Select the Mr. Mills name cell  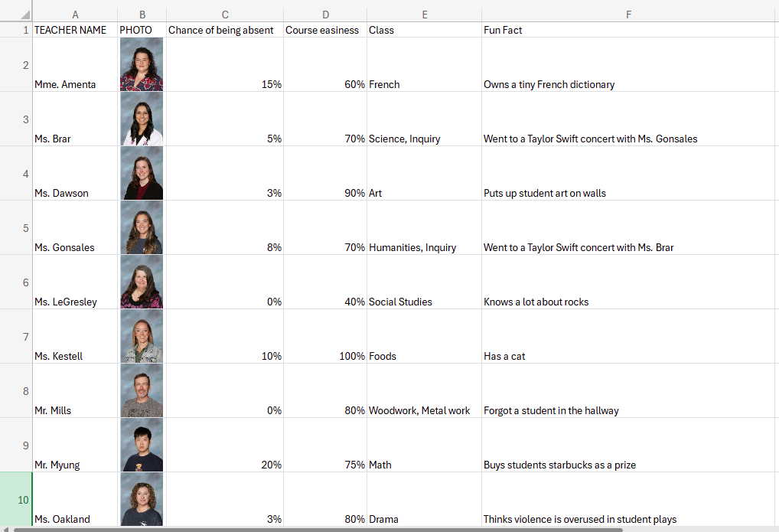coord(75,390)
